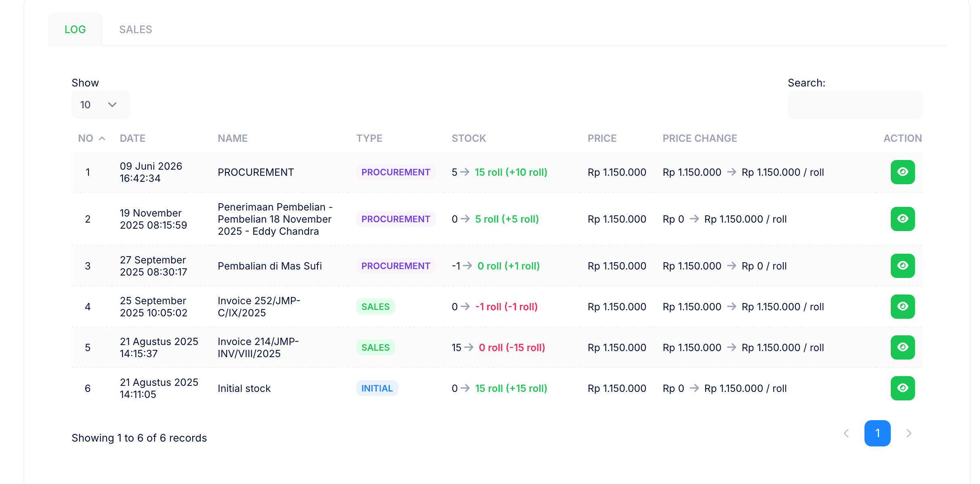Viewport: 980px width, 484px height.
Task: Click date '25 September 2025 10:05:02'
Action: coord(154,307)
